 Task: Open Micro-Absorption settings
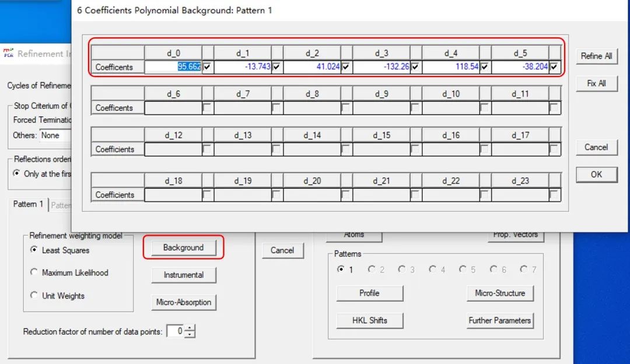183,303
